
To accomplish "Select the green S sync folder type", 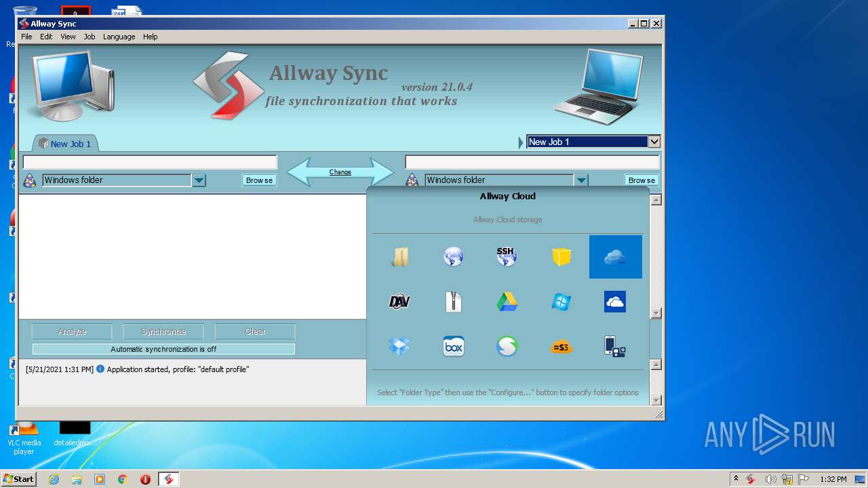I will coord(507,346).
